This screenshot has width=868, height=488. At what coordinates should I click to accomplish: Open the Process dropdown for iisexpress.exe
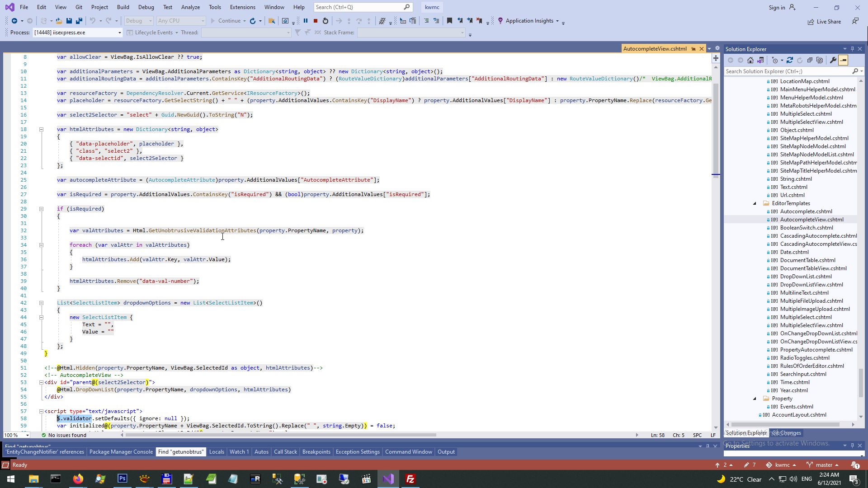pos(120,33)
